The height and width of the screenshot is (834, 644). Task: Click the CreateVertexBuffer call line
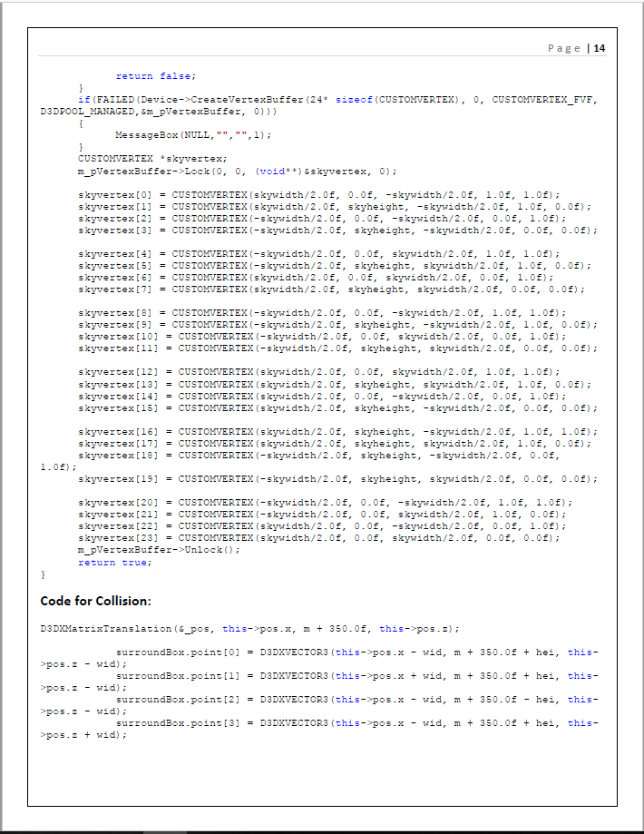(x=337, y=100)
